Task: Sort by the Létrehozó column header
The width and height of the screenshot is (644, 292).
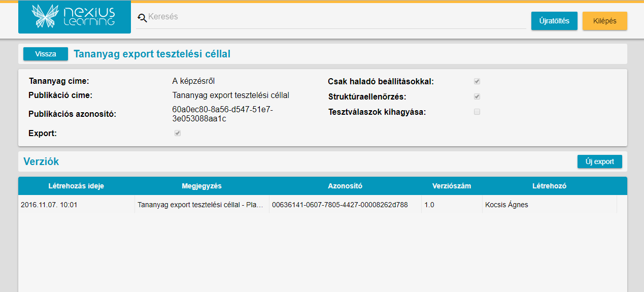Action: pos(549,186)
